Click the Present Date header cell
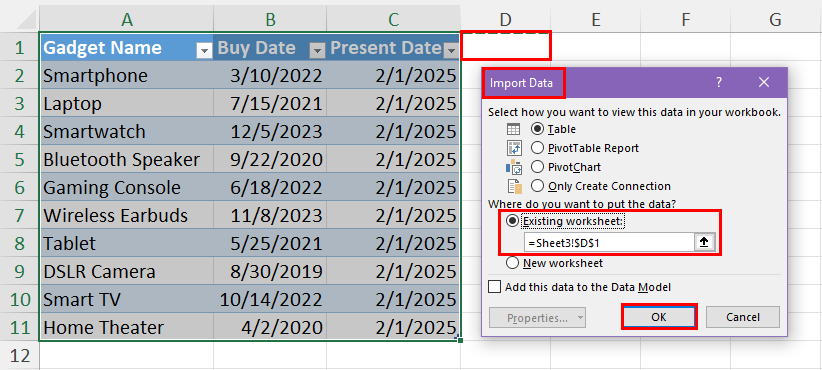The height and width of the screenshot is (370, 822). point(394,47)
